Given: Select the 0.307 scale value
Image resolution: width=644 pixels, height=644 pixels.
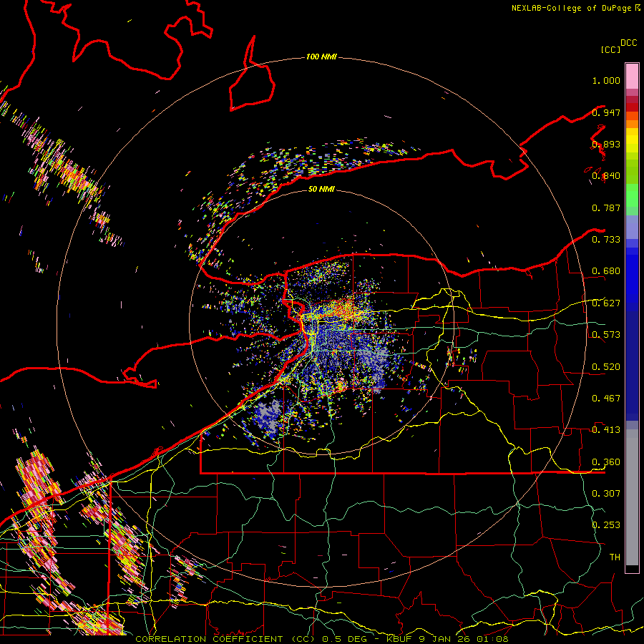Looking at the screenshot, I should pos(606,494).
